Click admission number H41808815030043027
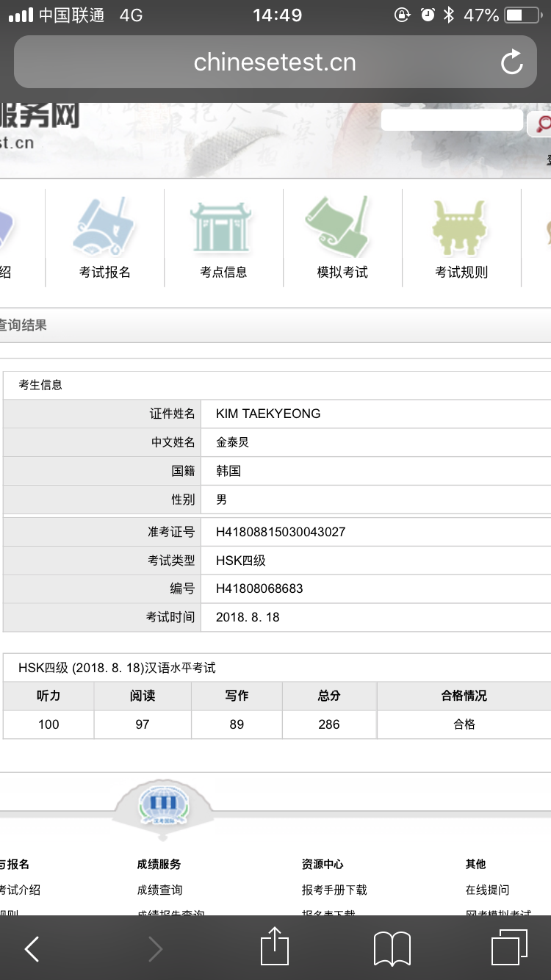551x980 pixels. click(281, 532)
